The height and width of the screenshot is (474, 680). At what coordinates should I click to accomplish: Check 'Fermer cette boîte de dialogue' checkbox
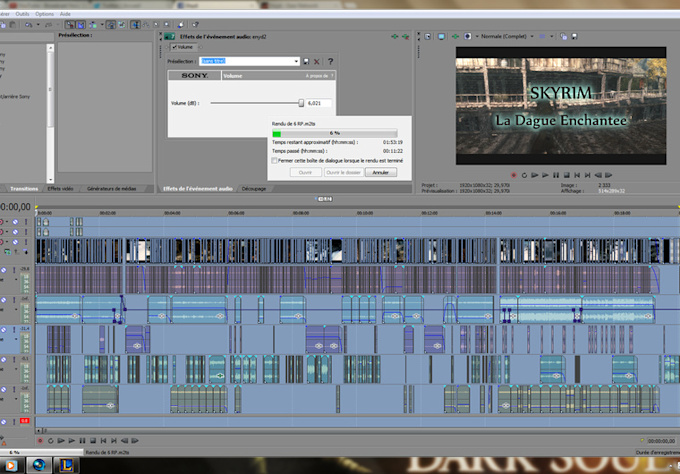pos(274,160)
